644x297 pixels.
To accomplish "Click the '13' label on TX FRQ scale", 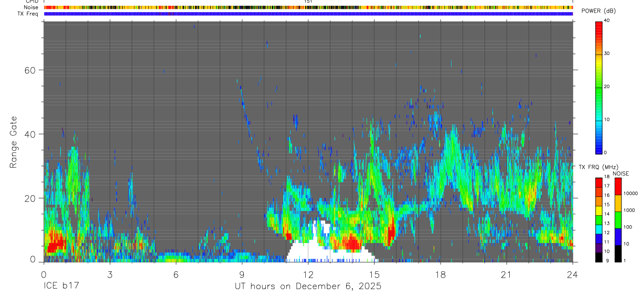I will pos(607,224).
